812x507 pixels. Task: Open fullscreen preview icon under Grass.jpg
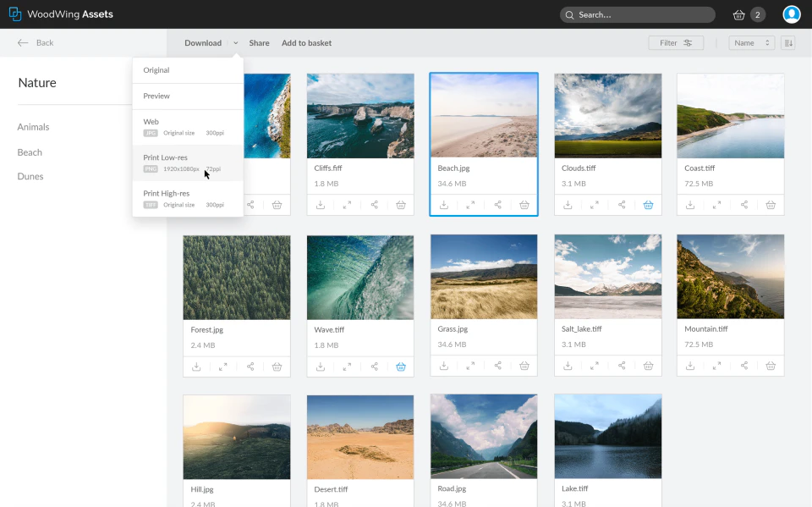471,366
